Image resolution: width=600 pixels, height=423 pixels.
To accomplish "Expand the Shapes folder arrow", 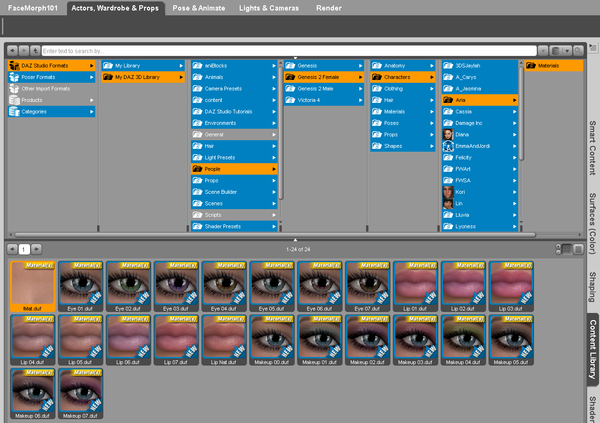I will 432,146.
